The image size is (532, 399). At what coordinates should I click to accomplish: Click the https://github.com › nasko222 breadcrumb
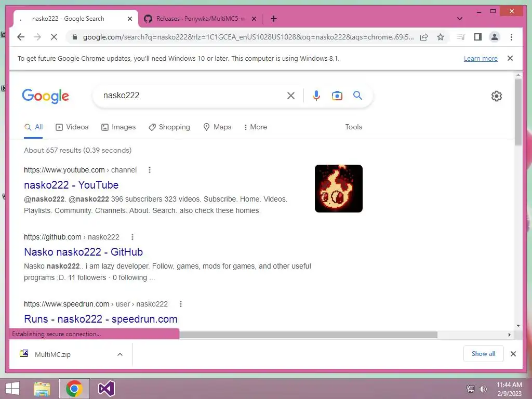[72, 237]
